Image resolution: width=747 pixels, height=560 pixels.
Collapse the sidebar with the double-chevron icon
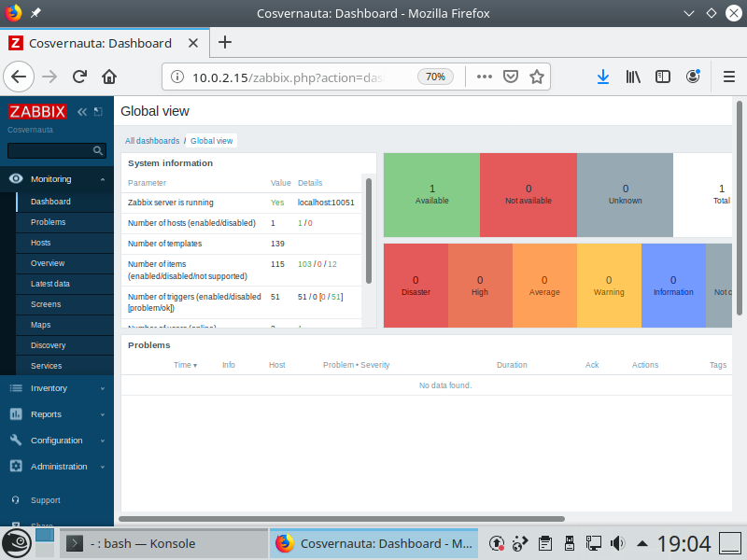[x=81, y=110]
